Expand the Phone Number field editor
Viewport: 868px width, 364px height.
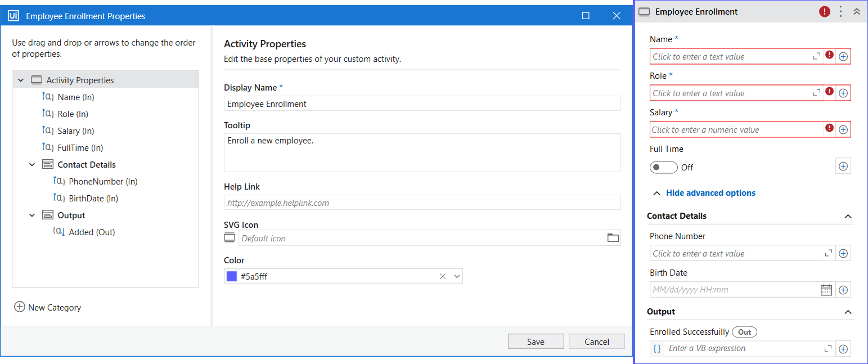pyautogui.click(x=828, y=254)
